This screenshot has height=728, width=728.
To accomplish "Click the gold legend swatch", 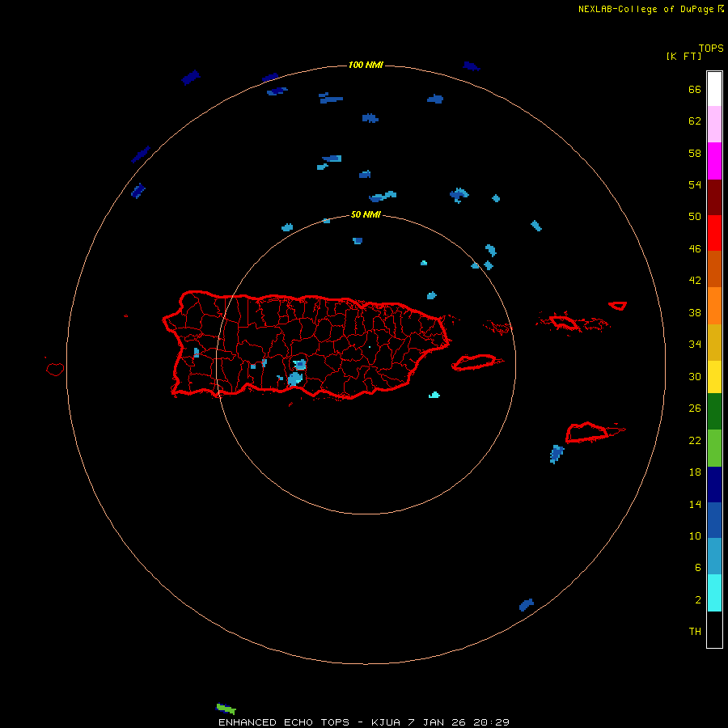I will tap(714, 342).
